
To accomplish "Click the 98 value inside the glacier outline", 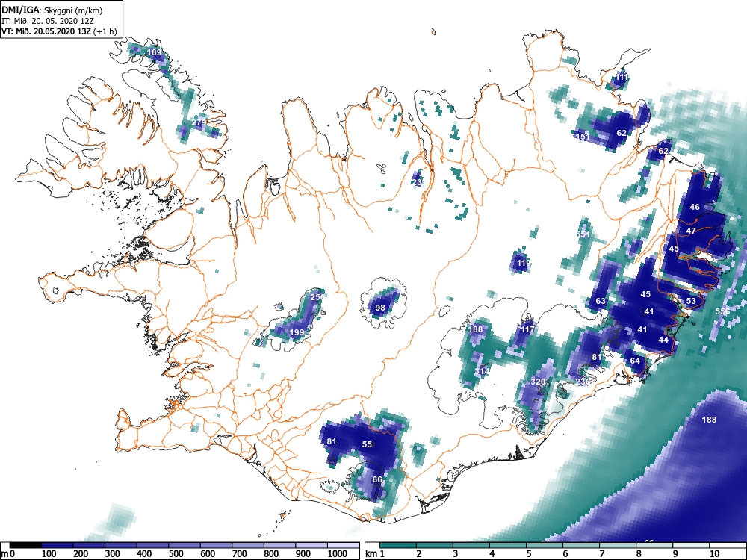I will (379, 308).
